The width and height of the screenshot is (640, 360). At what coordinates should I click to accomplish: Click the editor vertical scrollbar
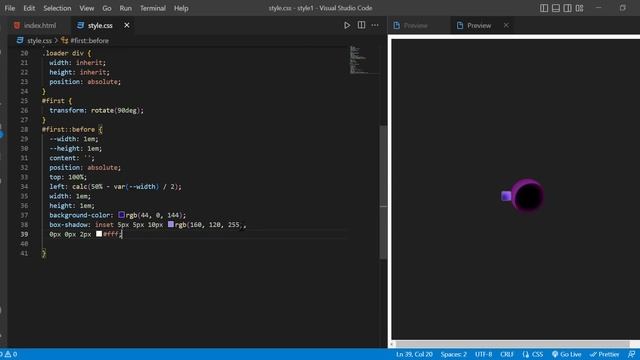coord(383,192)
